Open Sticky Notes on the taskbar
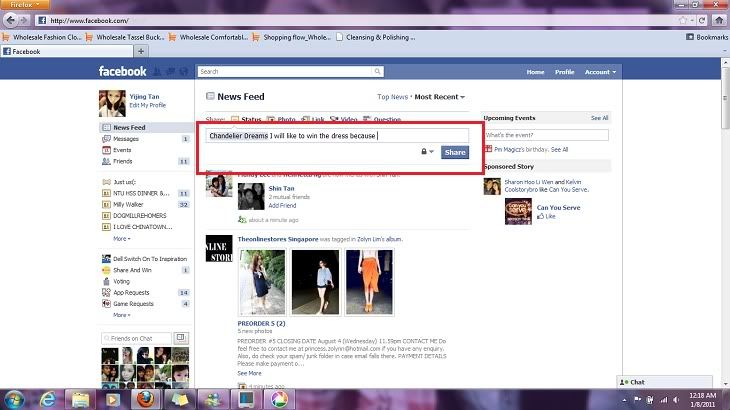This screenshot has width=730, height=410. 180,399
